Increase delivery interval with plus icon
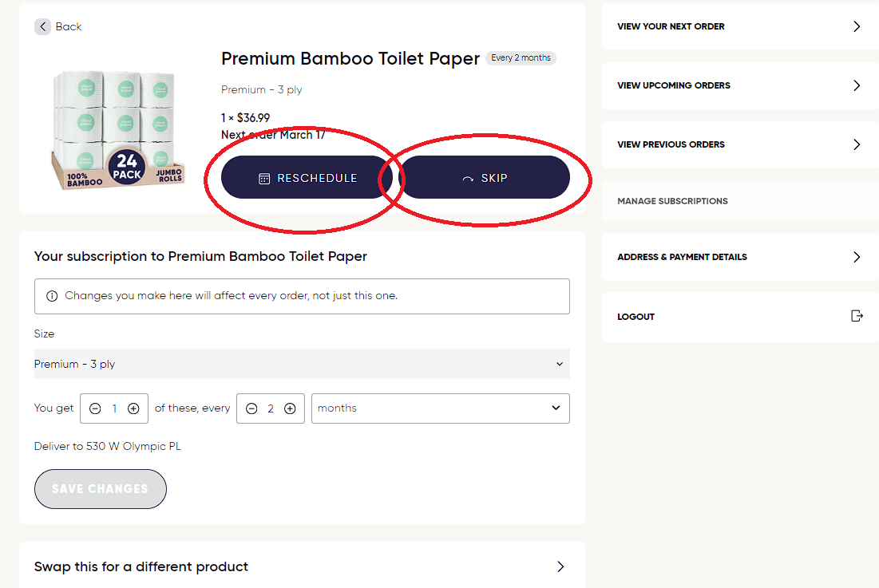The width and height of the screenshot is (879, 588). point(290,408)
